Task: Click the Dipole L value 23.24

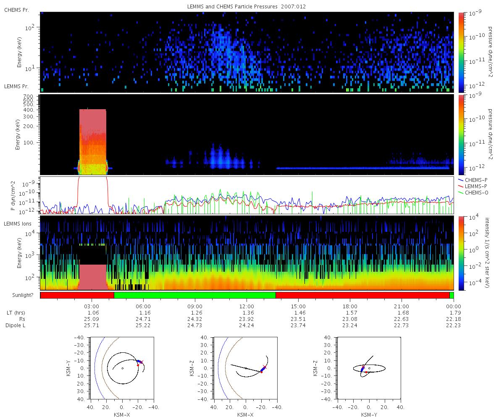Action: point(350,325)
